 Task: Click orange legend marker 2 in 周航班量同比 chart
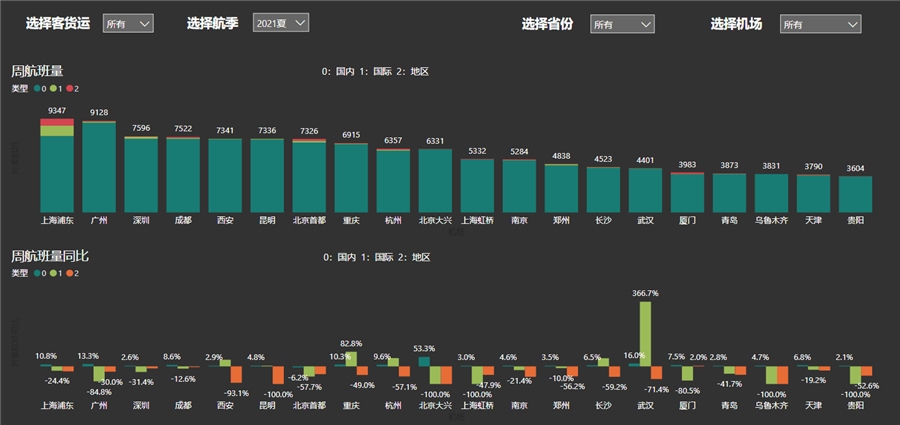click(x=68, y=273)
